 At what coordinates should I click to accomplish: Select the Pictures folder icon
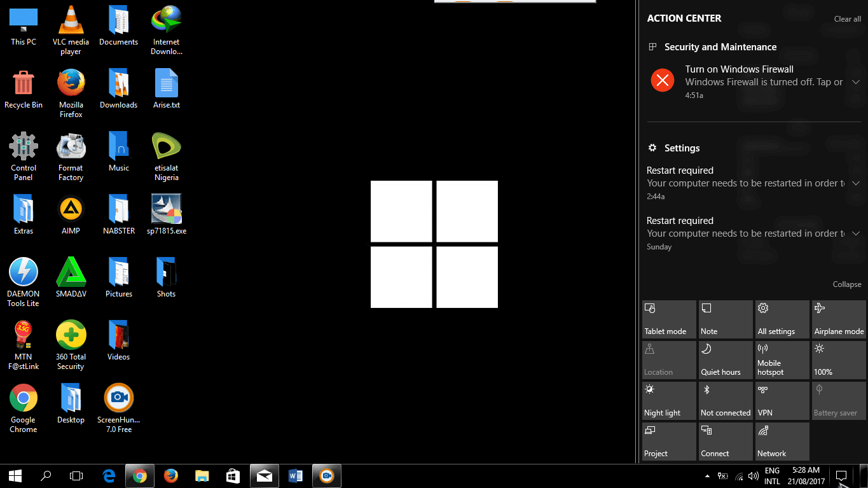pyautogui.click(x=118, y=278)
